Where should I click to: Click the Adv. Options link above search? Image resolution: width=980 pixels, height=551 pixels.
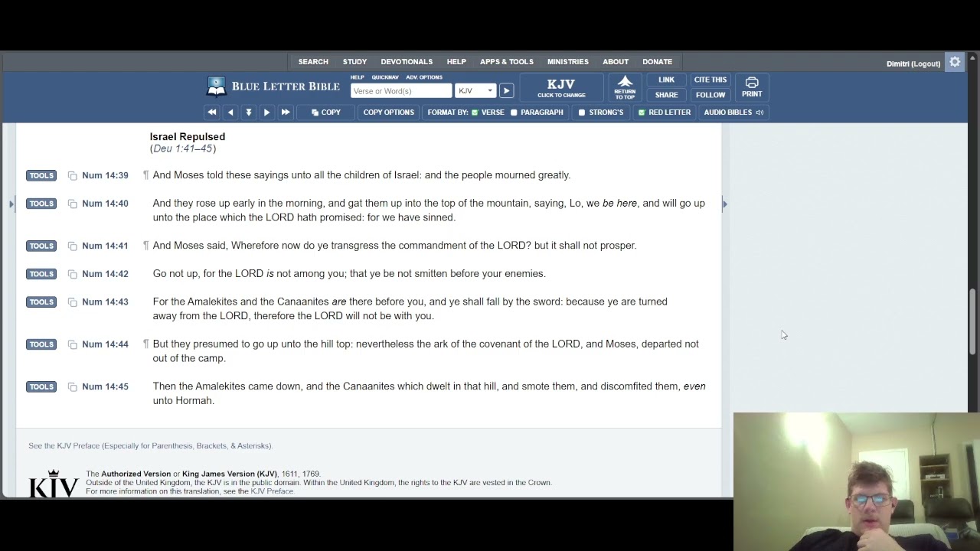[x=424, y=77]
